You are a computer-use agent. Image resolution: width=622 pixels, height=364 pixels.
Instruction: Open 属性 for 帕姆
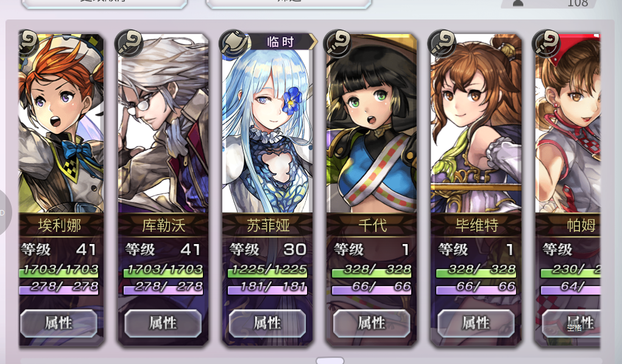pyautogui.click(x=571, y=323)
